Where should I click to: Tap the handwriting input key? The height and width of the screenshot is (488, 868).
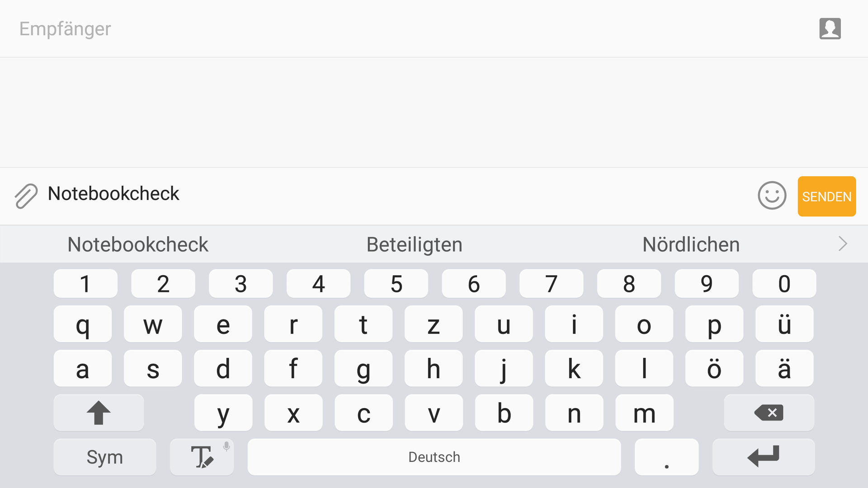[x=202, y=457]
